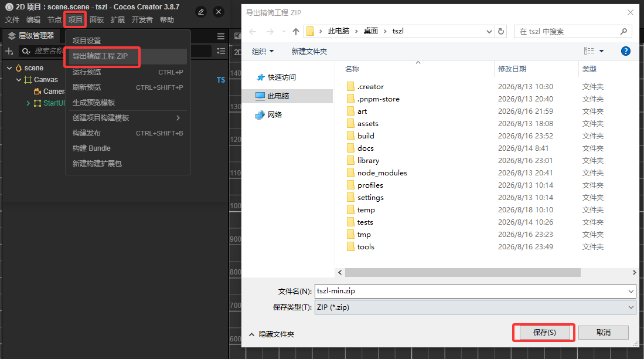
Task: Open the 节点 menu
Action: click(x=54, y=20)
